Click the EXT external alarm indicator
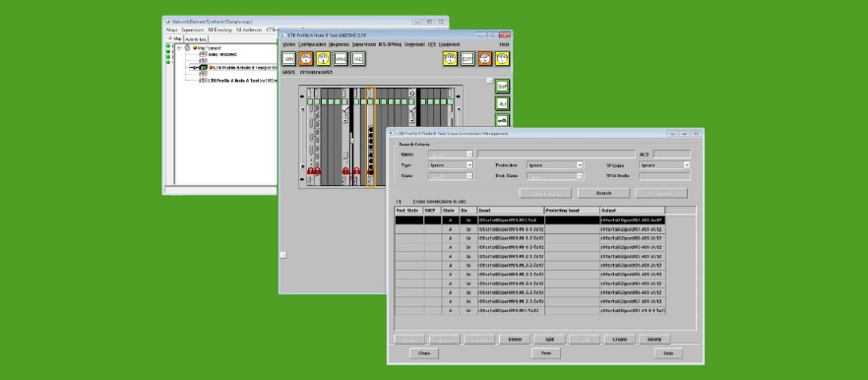The image size is (868, 380). pos(467,58)
